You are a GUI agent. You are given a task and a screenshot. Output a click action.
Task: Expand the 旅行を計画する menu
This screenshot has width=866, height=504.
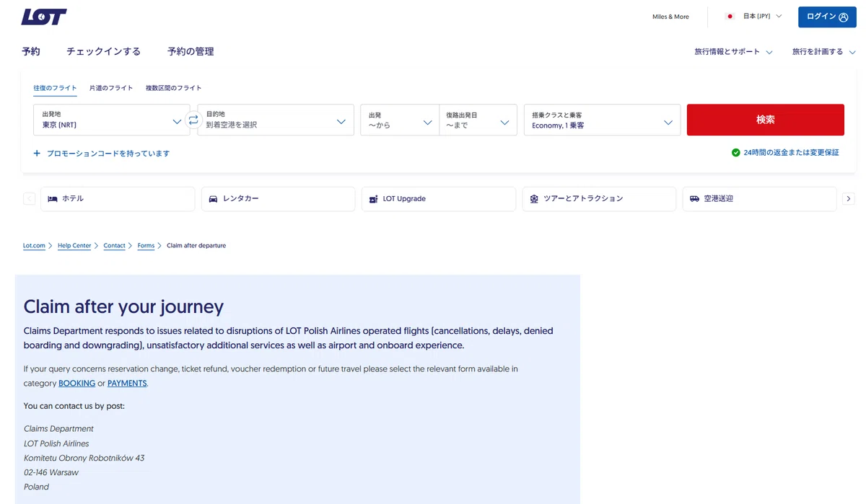[823, 52]
